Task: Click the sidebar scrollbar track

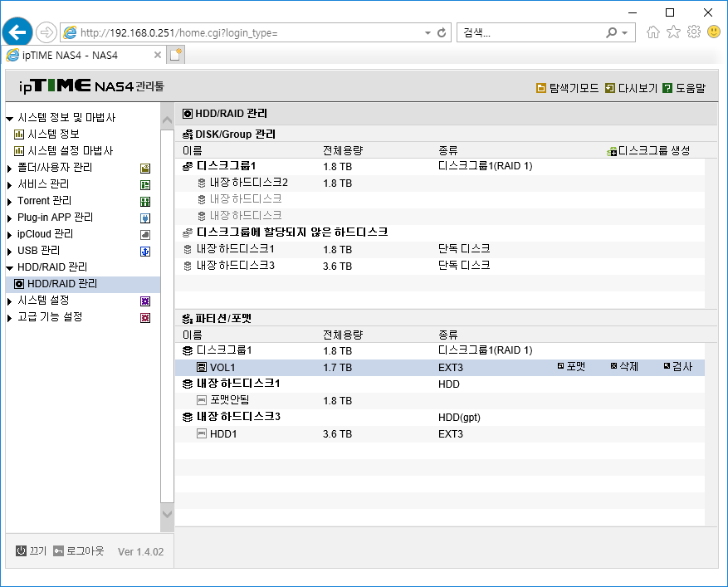Action: (167, 316)
